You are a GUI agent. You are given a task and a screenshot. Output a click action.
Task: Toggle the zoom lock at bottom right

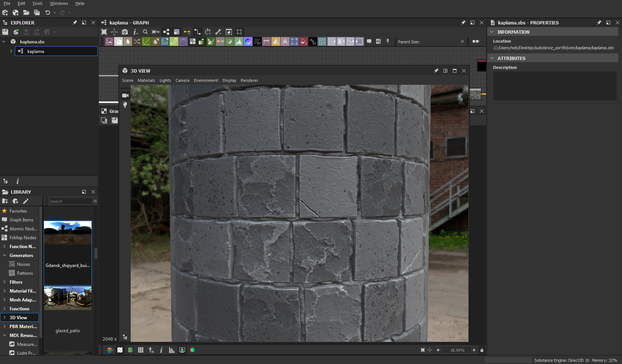[x=482, y=350]
